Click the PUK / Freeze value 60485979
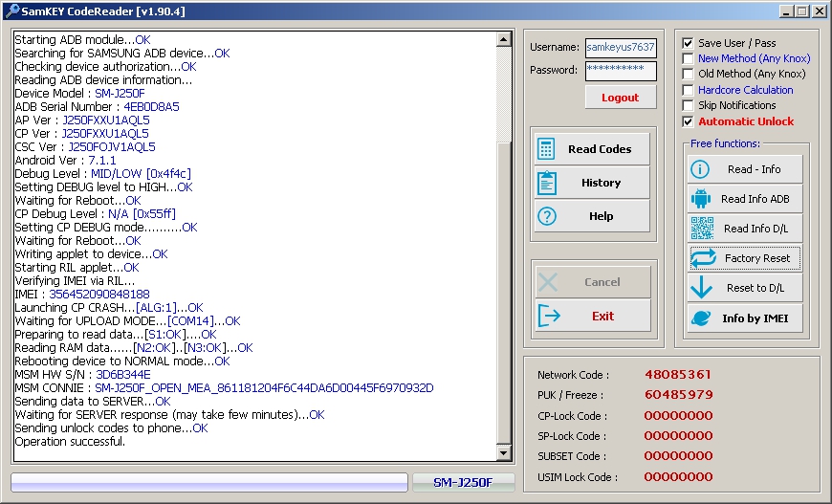Image resolution: width=832 pixels, height=504 pixels. [x=679, y=395]
